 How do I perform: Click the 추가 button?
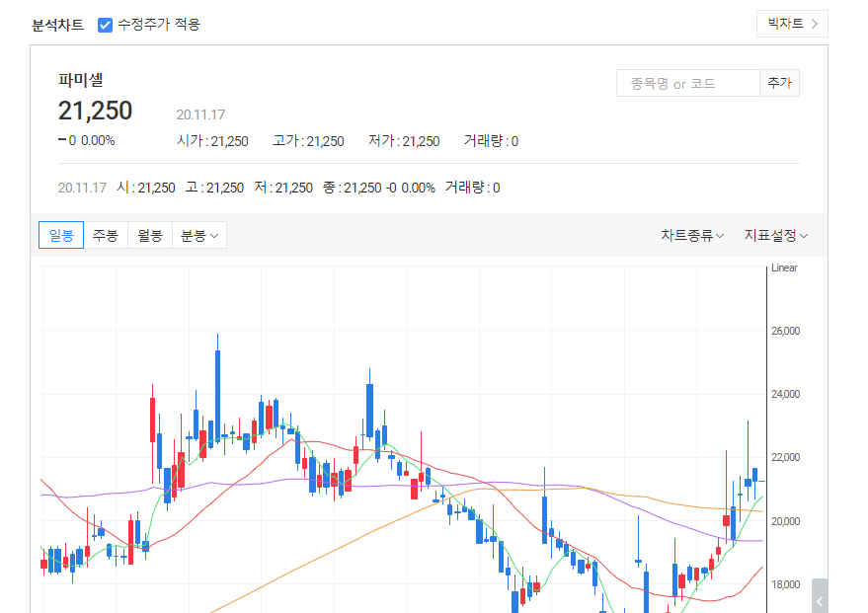(x=779, y=84)
